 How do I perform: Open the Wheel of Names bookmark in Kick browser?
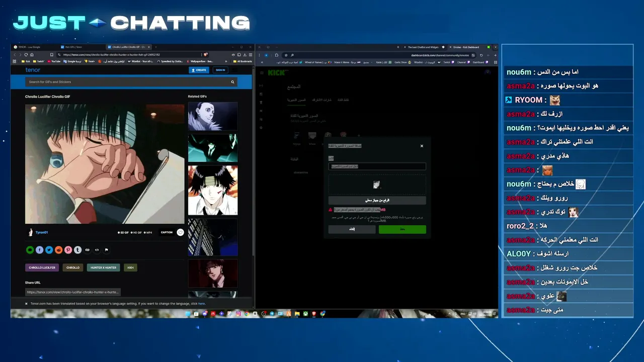(318, 62)
